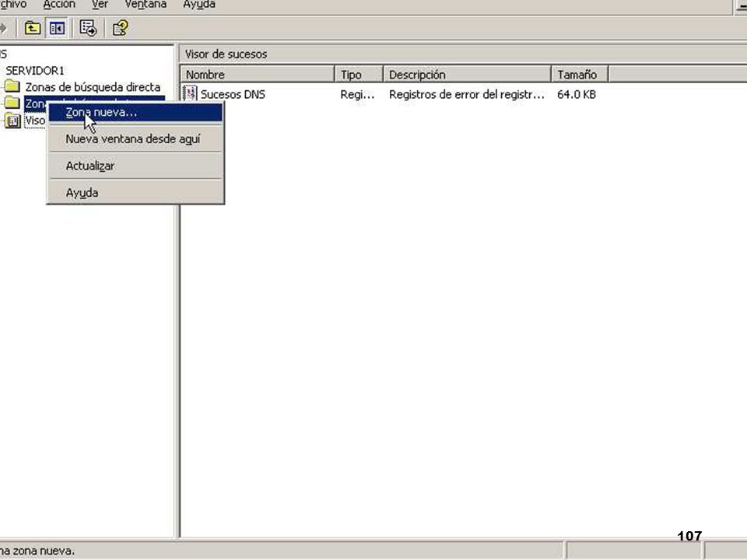Sort by the Tipo column header
The width and height of the screenshot is (747, 560).
359,75
